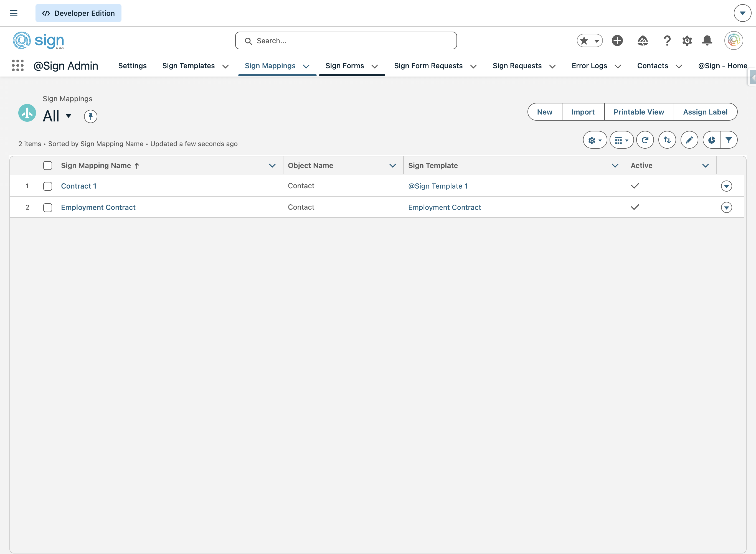Expand the All list view dropdown
The width and height of the screenshot is (756, 554).
coord(69,116)
